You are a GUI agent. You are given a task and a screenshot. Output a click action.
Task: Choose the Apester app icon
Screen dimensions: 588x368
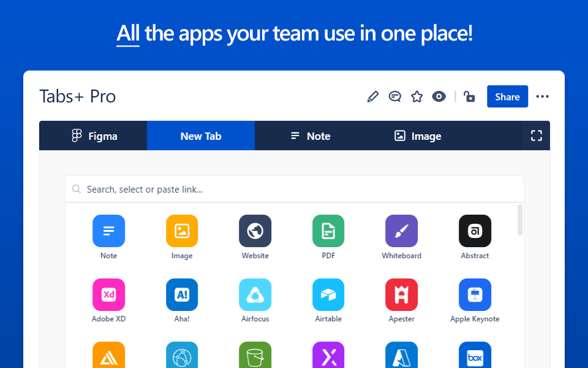pyautogui.click(x=401, y=294)
